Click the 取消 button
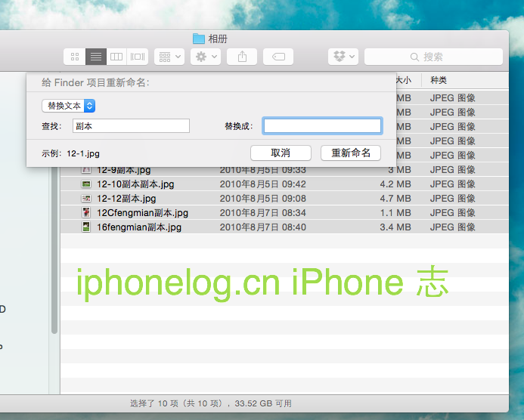The width and height of the screenshot is (524, 420). click(281, 153)
